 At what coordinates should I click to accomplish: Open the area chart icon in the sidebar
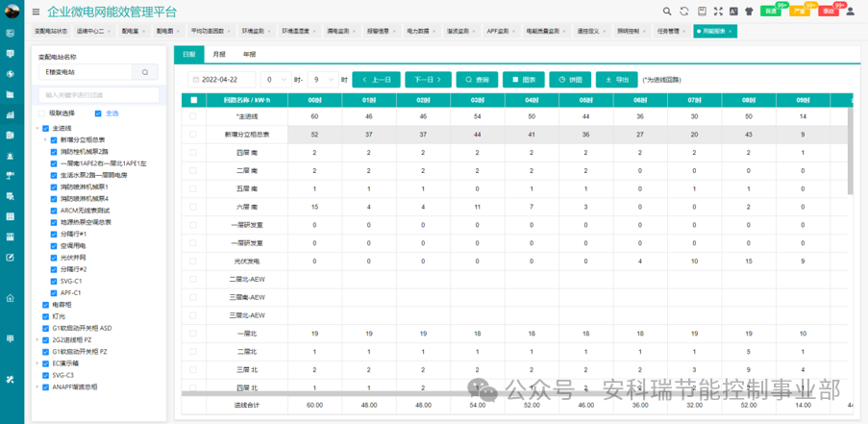click(10, 94)
